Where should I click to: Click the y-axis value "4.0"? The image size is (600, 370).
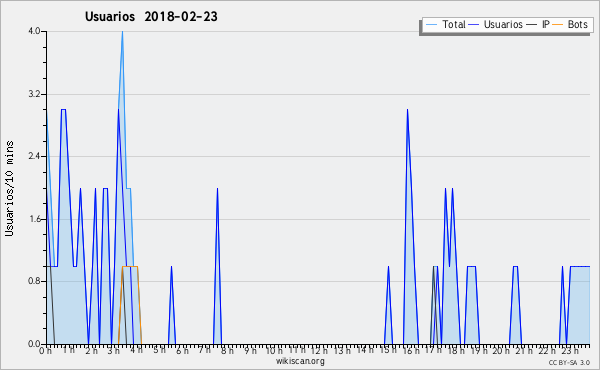pos(34,31)
